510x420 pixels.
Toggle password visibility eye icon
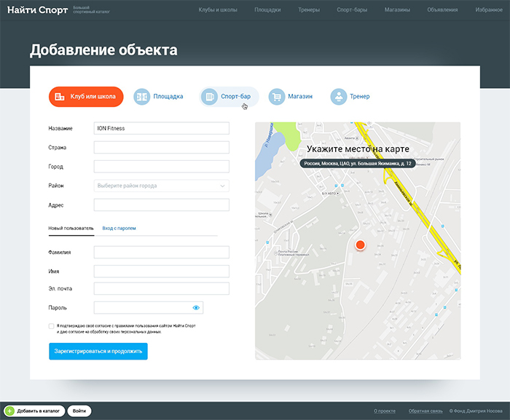[x=196, y=308]
